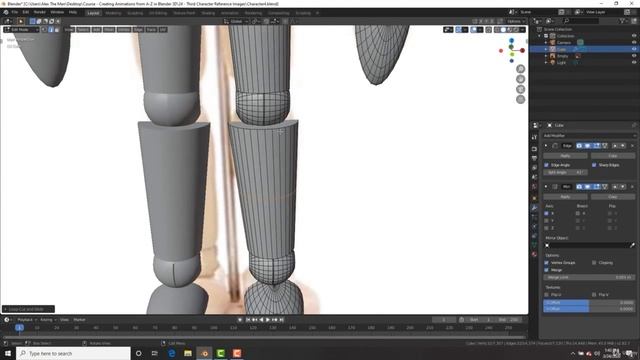Toggle Mirror Axis X checkbox
The width and height of the screenshot is (640, 360).
[x=547, y=213]
